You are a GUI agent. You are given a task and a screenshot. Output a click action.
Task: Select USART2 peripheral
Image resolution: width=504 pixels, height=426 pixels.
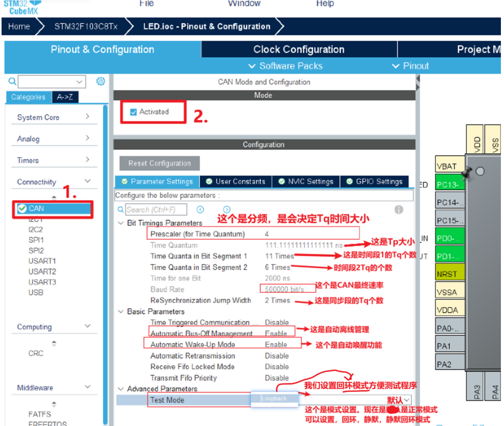point(42,272)
